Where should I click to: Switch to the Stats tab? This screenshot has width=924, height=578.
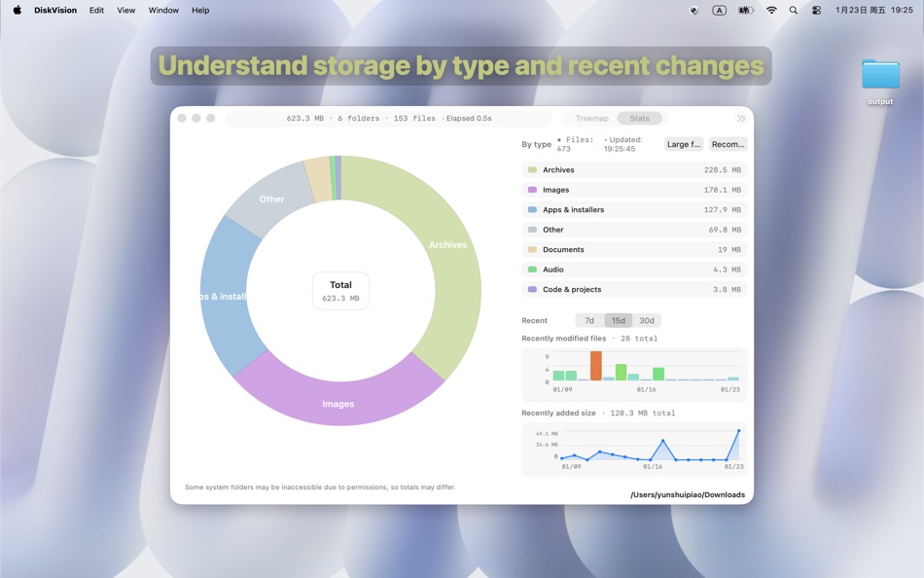point(640,118)
